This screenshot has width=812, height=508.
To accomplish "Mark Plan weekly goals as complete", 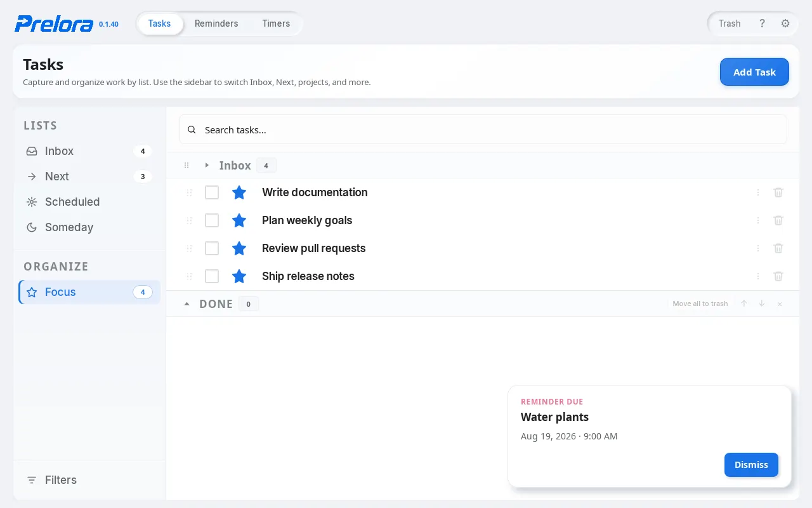I will pos(212,220).
